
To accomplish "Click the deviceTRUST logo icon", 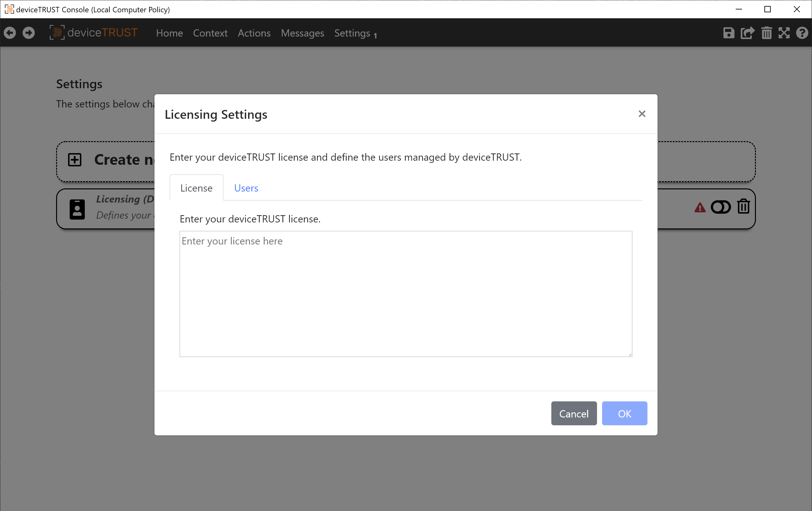I will click(57, 33).
